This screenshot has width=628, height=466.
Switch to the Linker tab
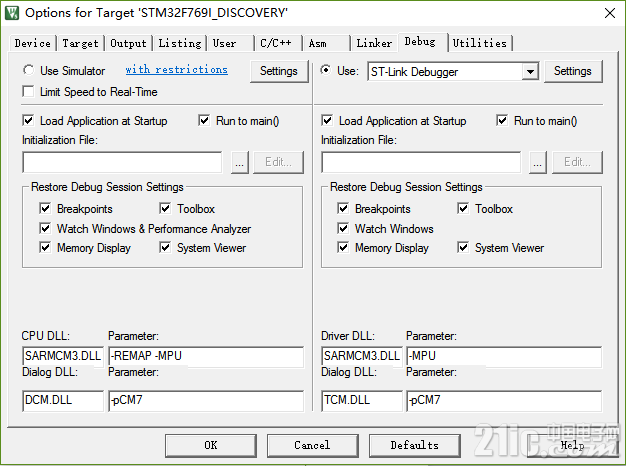pyautogui.click(x=374, y=43)
